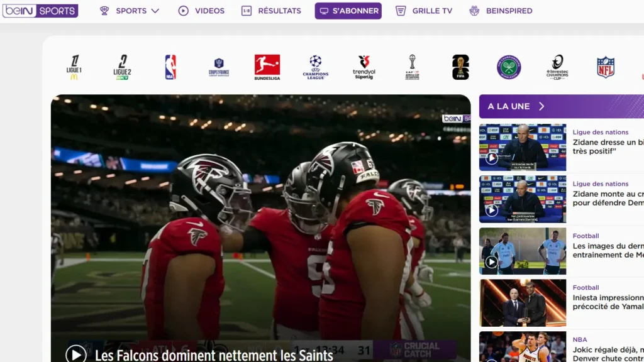Image resolution: width=644 pixels, height=362 pixels.
Task: Open the second Zidane press conference thumbnail
Action: point(523,199)
